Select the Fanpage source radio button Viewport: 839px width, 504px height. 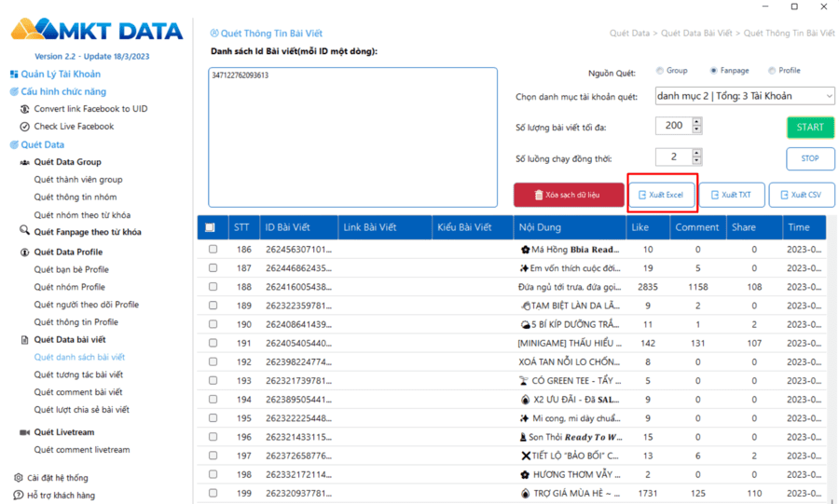click(714, 71)
